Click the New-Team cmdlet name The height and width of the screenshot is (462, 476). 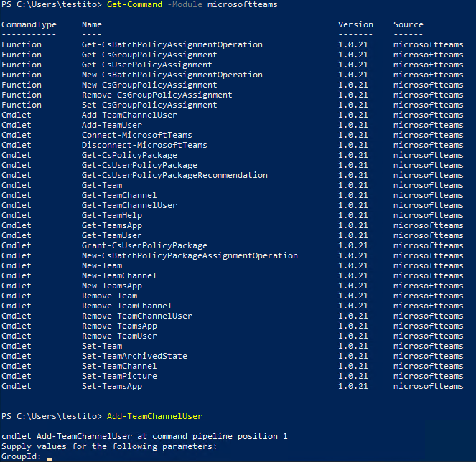tap(102, 265)
